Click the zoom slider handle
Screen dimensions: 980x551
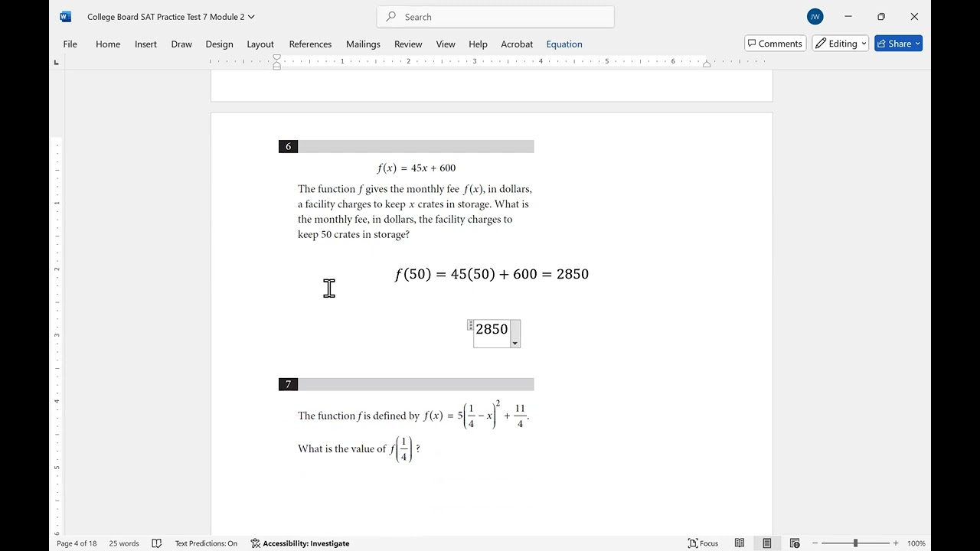pos(855,543)
